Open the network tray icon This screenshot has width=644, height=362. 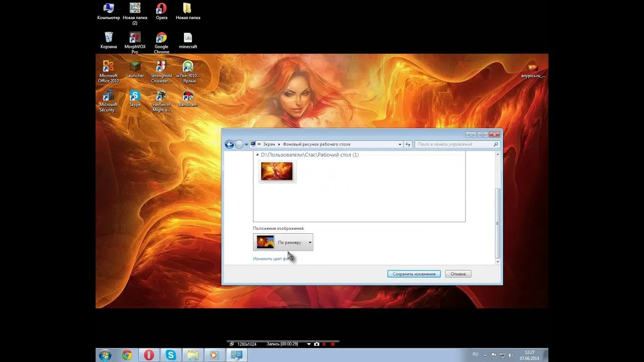[x=502, y=355]
